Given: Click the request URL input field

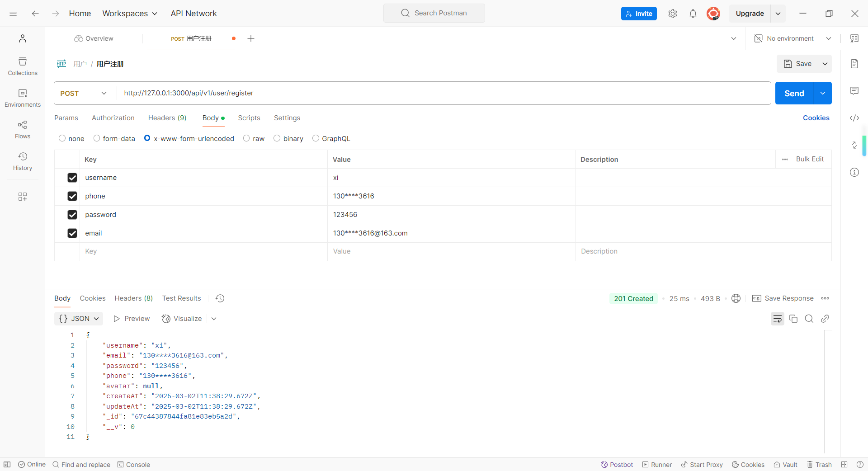Looking at the screenshot, I should tap(443, 93).
